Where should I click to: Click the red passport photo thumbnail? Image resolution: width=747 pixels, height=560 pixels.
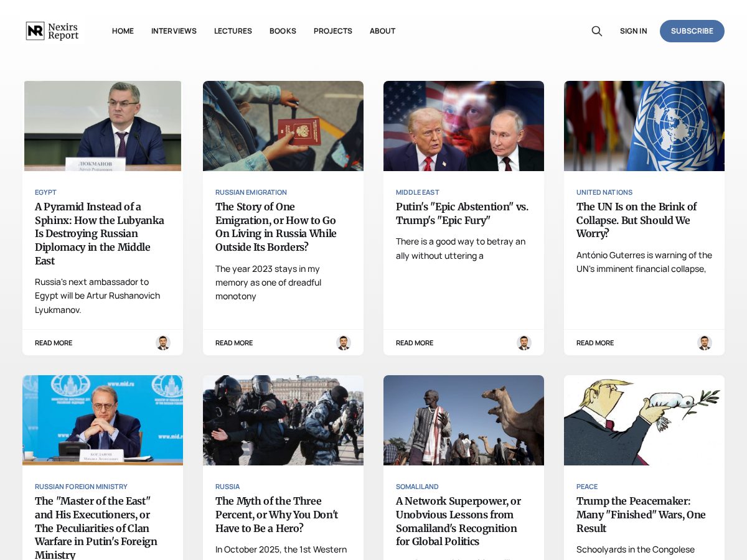click(x=283, y=126)
